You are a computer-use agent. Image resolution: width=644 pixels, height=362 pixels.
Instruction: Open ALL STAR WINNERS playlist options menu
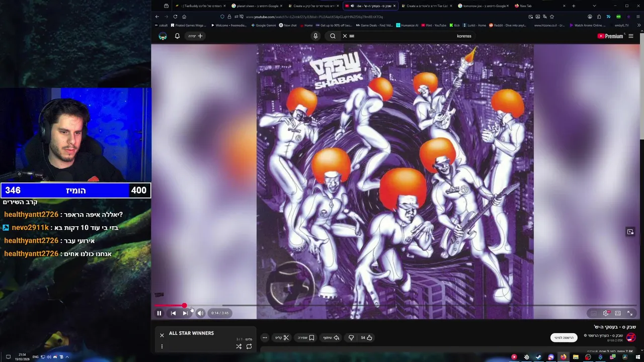(162, 346)
